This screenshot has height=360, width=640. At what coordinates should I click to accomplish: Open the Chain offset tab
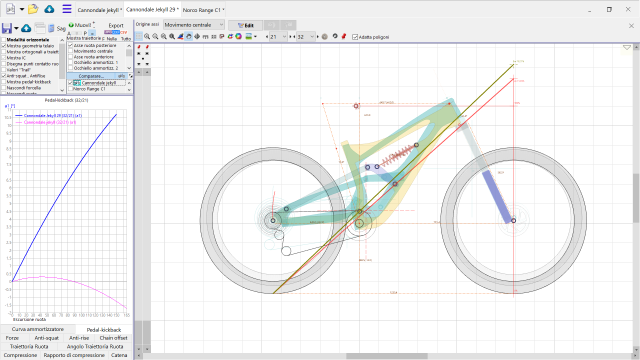tap(113, 338)
